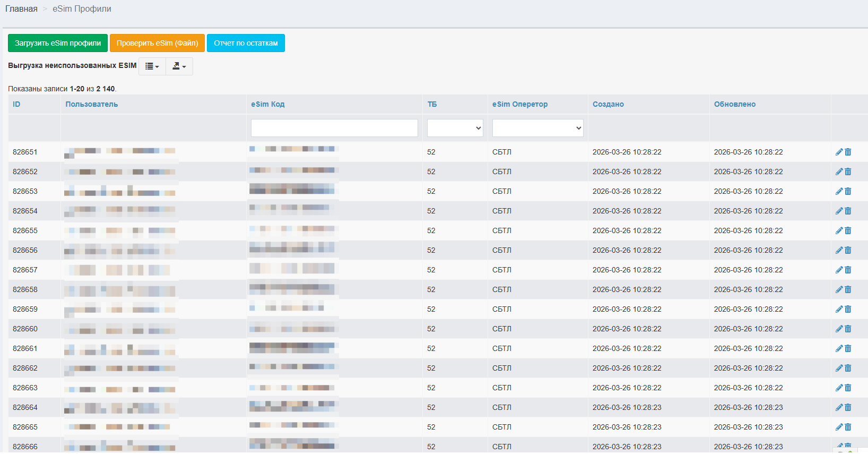The height and width of the screenshot is (454, 868).
Task: Open Отчет по остаткам report
Action: pos(246,43)
